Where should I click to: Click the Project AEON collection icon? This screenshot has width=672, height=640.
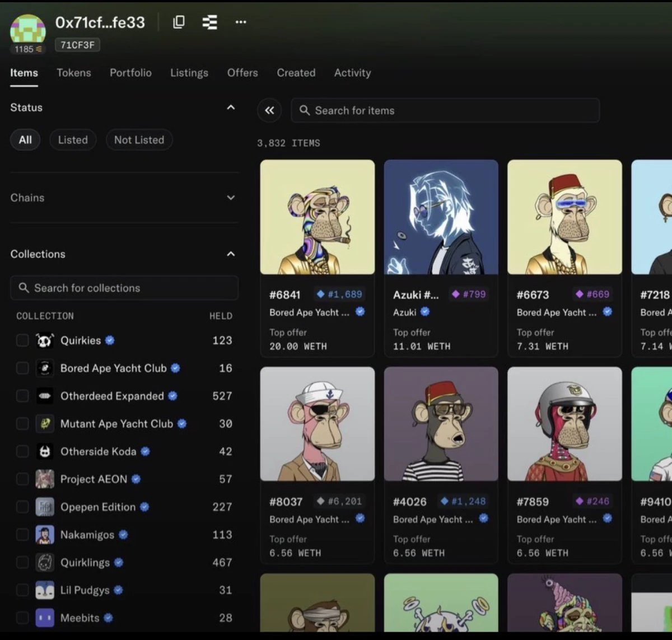(x=45, y=479)
